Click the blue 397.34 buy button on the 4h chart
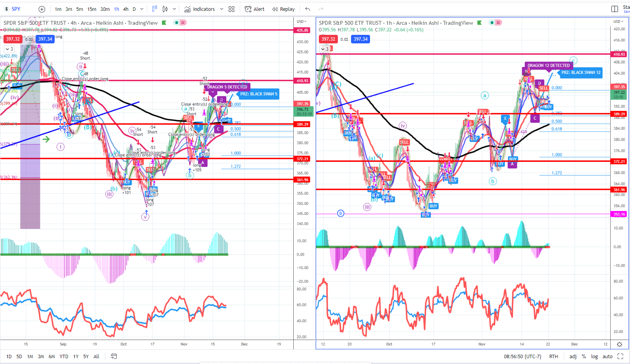 point(45,39)
